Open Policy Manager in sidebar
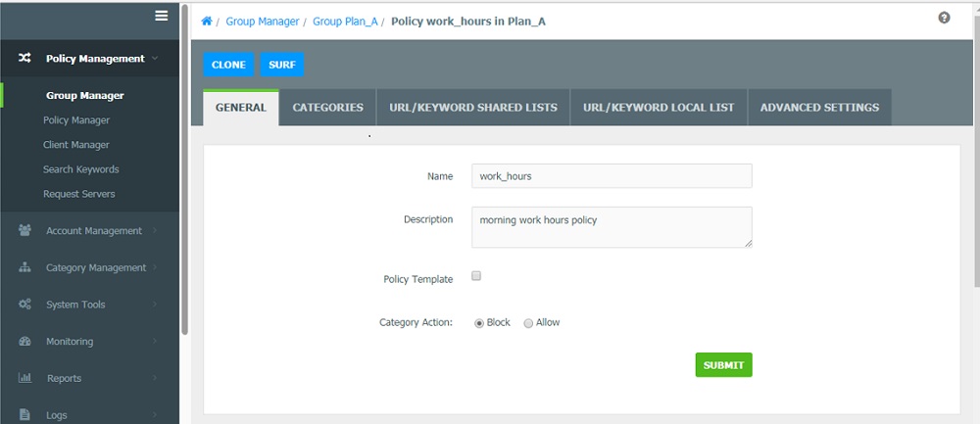Image resolution: width=980 pixels, height=424 pixels. click(x=76, y=119)
